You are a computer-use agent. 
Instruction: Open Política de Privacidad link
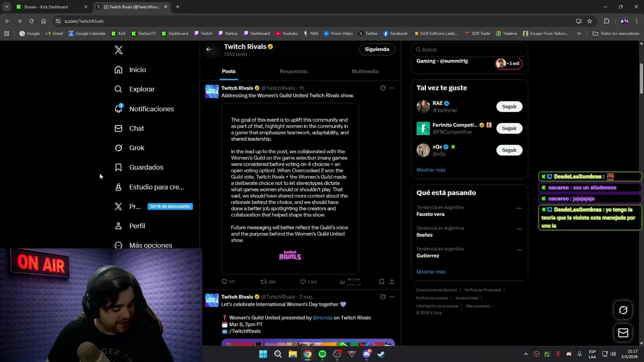click(x=482, y=290)
